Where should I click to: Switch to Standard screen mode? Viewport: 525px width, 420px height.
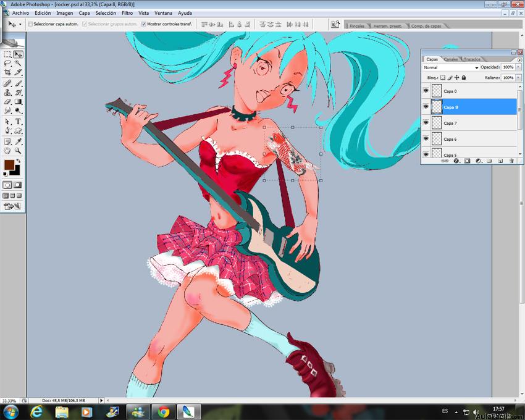[6, 196]
